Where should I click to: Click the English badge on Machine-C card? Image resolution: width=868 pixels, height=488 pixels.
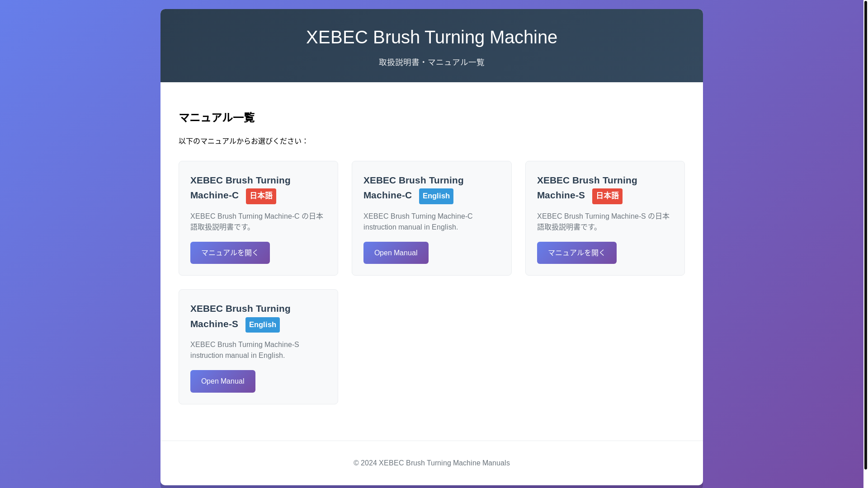point(436,196)
